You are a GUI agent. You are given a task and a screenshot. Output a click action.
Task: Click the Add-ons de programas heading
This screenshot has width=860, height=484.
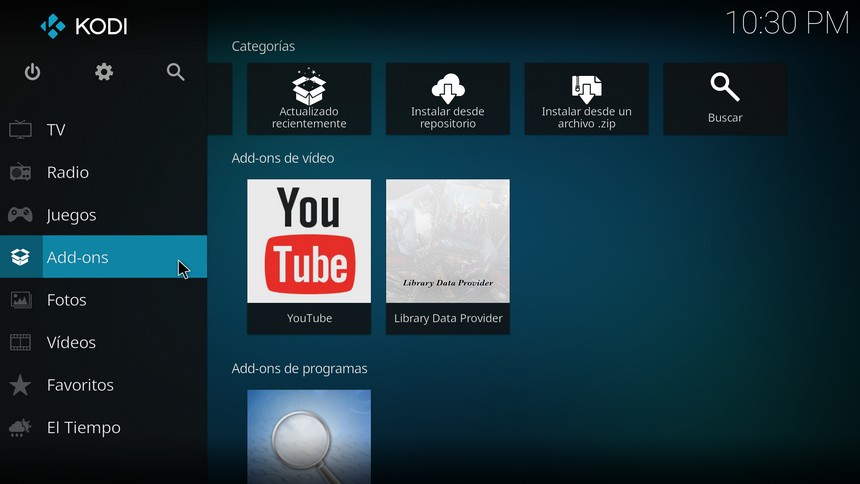(299, 369)
